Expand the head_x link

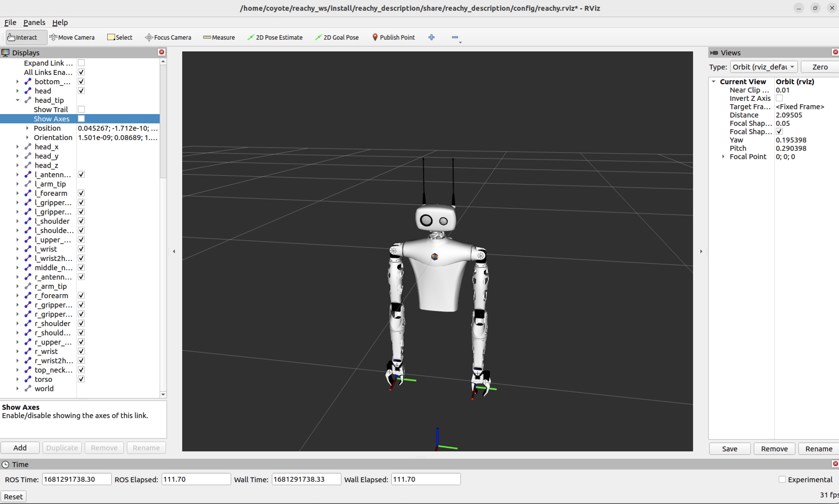point(18,147)
